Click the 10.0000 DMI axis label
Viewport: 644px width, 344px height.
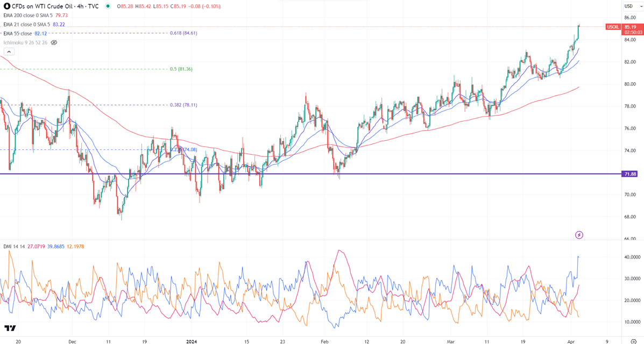pos(632,322)
